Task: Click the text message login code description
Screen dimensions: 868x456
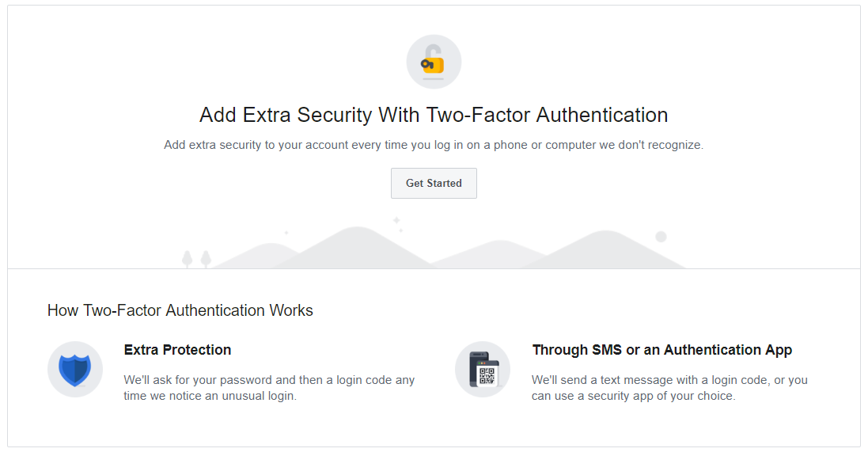Action: pyautogui.click(x=669, y=380)
